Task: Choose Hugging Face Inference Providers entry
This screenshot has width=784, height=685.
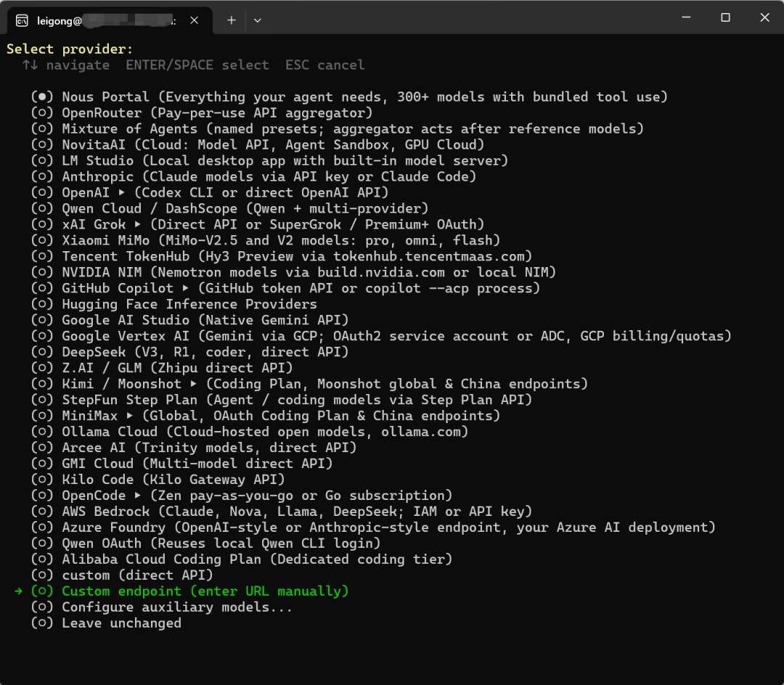Action: (174, 304)
